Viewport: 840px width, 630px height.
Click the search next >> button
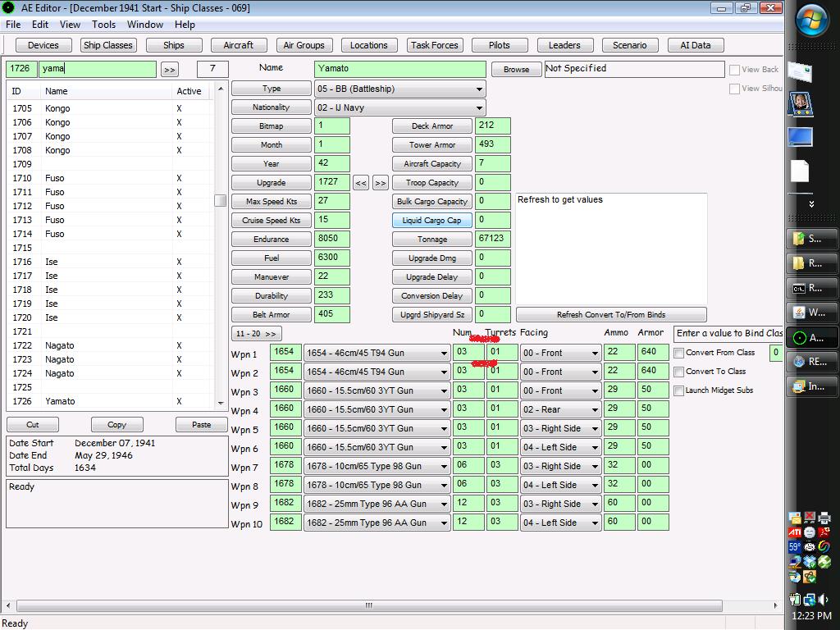pos(170,70)
